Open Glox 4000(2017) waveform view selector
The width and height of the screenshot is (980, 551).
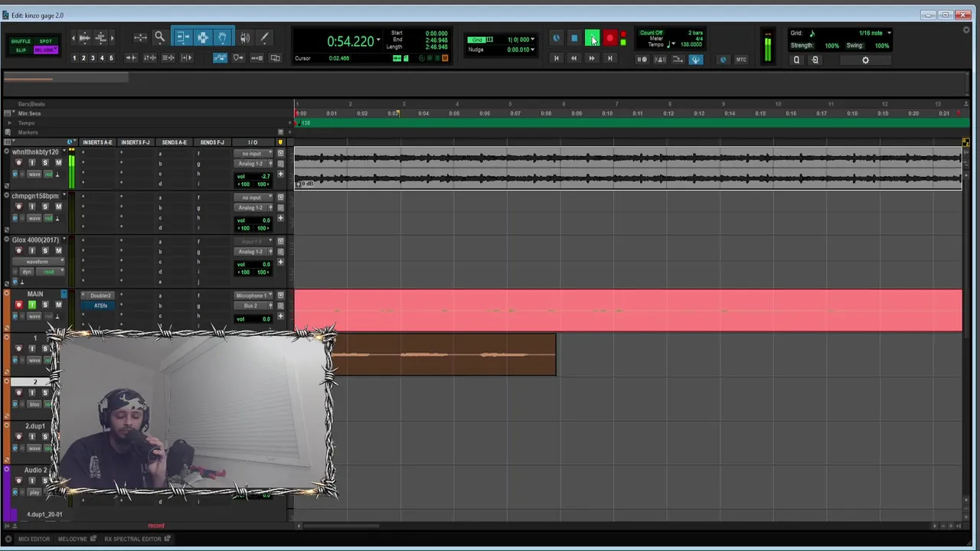coord(38,262)
